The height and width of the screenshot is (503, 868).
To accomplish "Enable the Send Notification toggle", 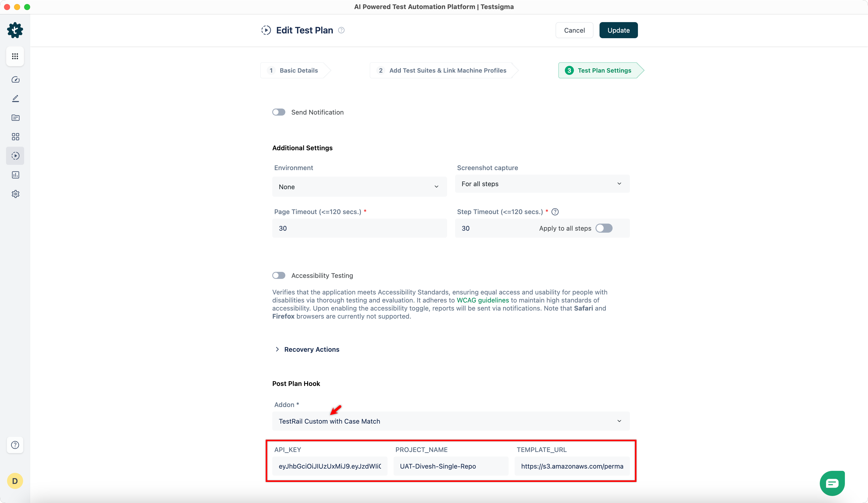I will click(x=279, y=112).
